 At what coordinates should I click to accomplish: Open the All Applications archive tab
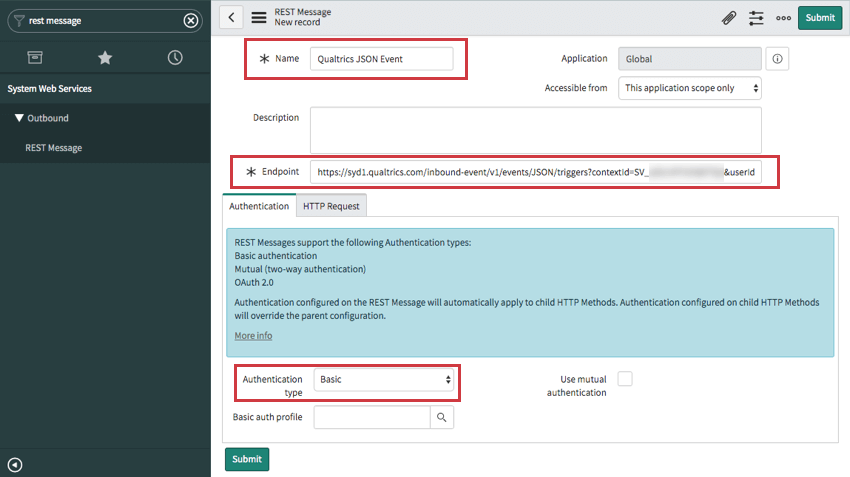[x=35, y=57]
